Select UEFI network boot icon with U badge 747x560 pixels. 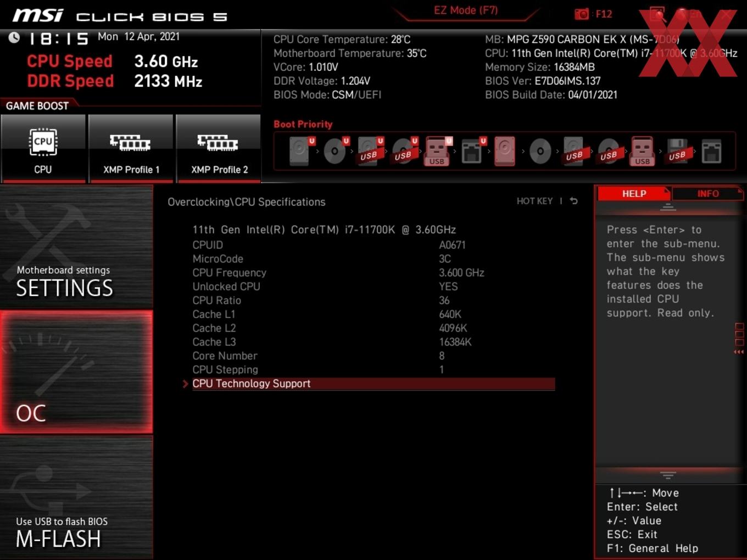(x=473, y=151)
